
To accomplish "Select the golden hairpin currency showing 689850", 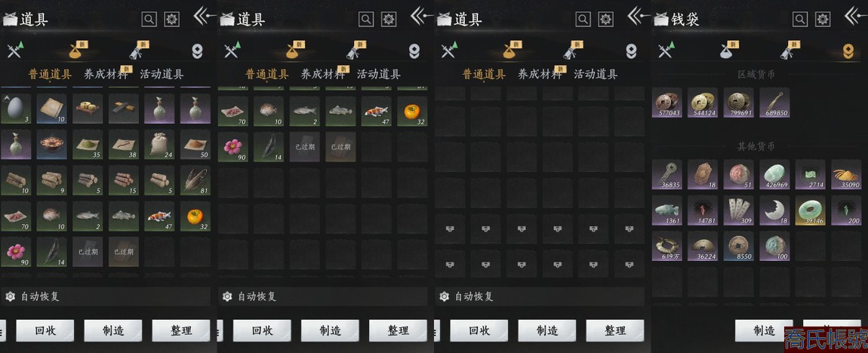I will (774, 103).
